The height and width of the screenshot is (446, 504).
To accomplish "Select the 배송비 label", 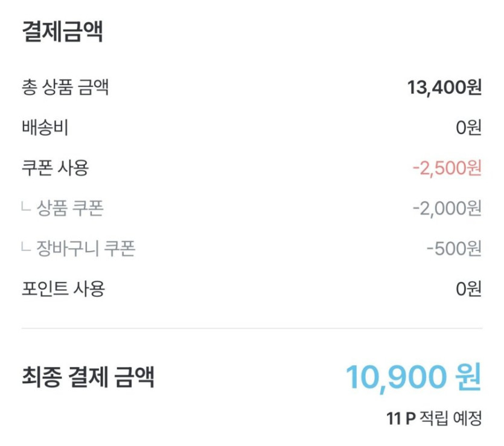I will click(x=45, y=128).
